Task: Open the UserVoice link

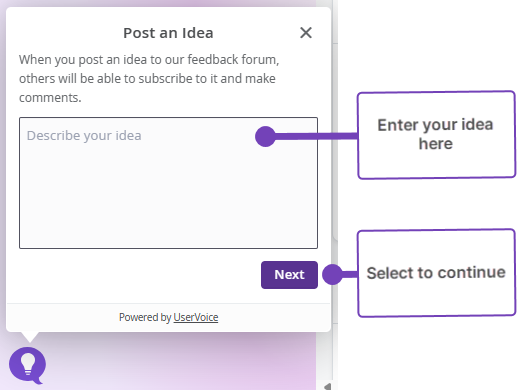Action: coord(196,317)
